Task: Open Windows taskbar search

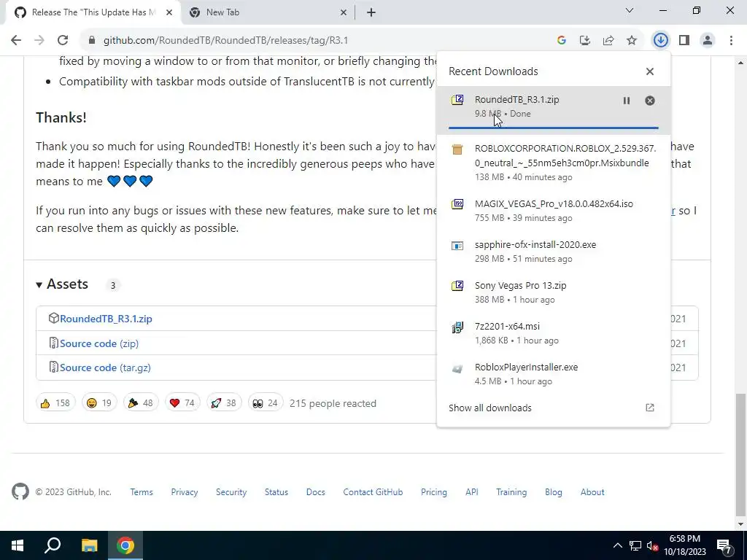Action: (53, 545)
